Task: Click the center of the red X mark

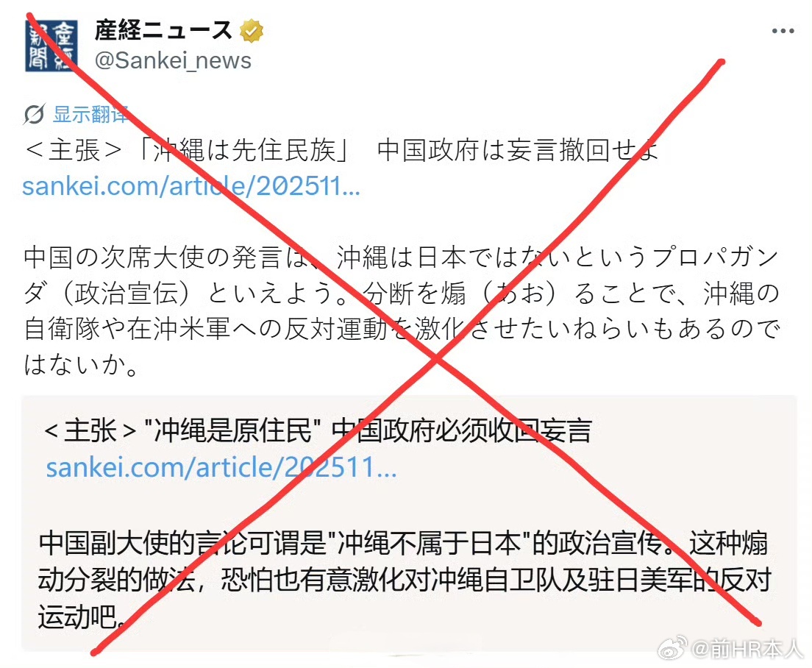Action: [437, 358]
